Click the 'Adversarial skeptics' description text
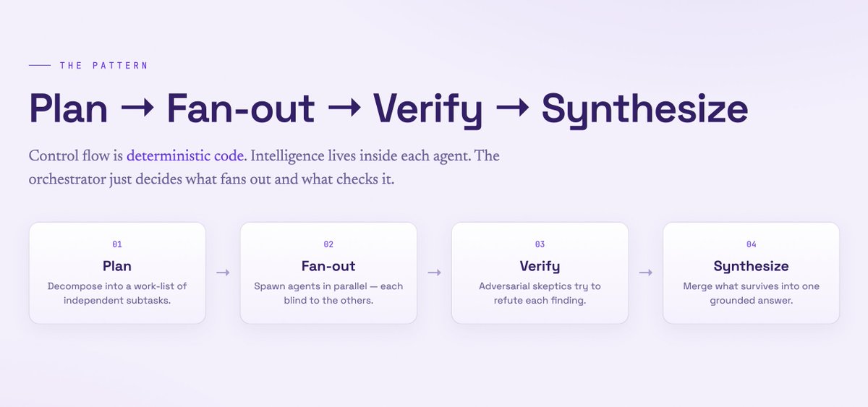The width and height of the screenshot is (868, 407). (540, 293)
